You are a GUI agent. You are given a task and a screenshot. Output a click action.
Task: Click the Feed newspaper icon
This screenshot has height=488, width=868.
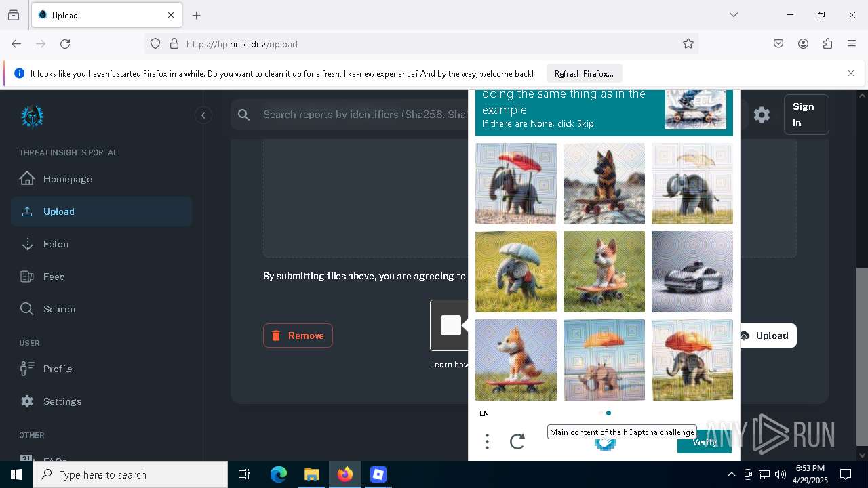(x=27, y=277)
